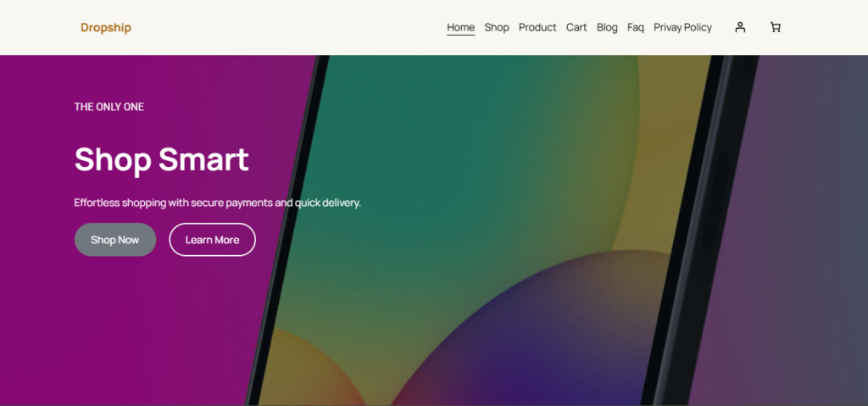Click the Dropship logo
This screenshot has height=406, width=868.
pyautogui.click(x=106, y=27)
